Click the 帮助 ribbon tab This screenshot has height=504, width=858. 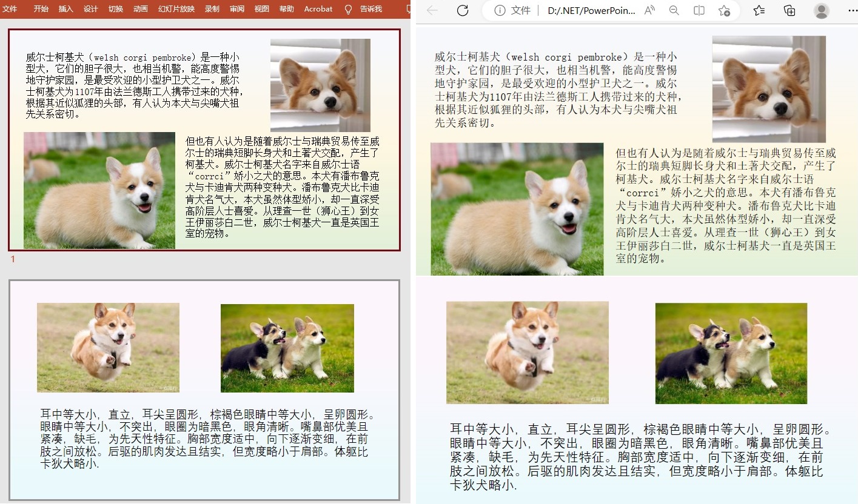pyautogui.click(x=286, y=9)
